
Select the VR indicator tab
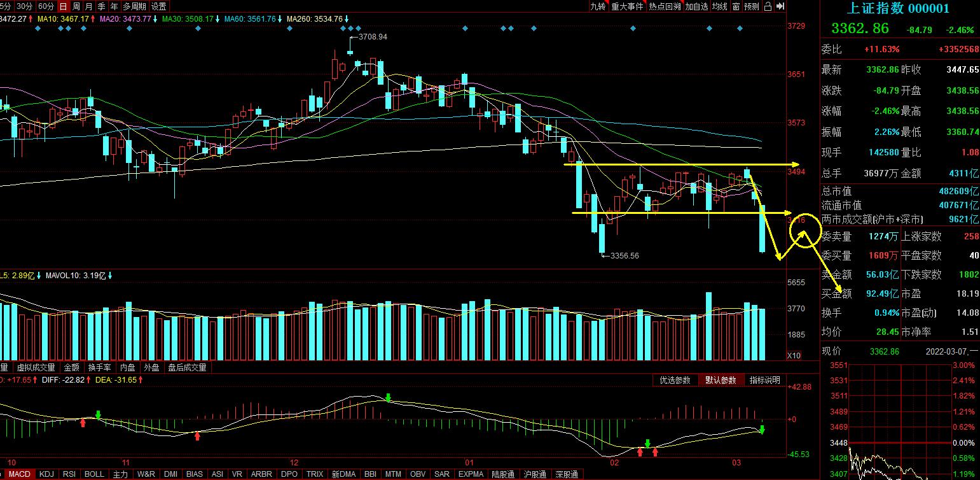click(x=237, y=474)
